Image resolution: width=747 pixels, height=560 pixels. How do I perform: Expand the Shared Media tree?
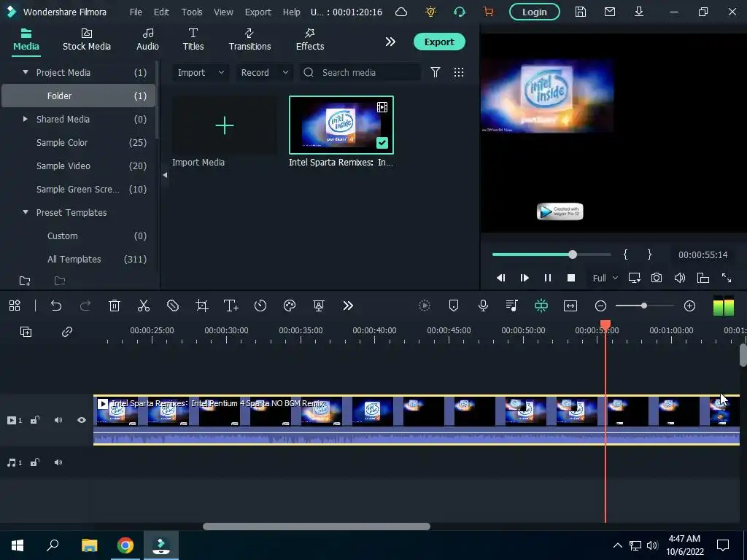tap(26, 119)
